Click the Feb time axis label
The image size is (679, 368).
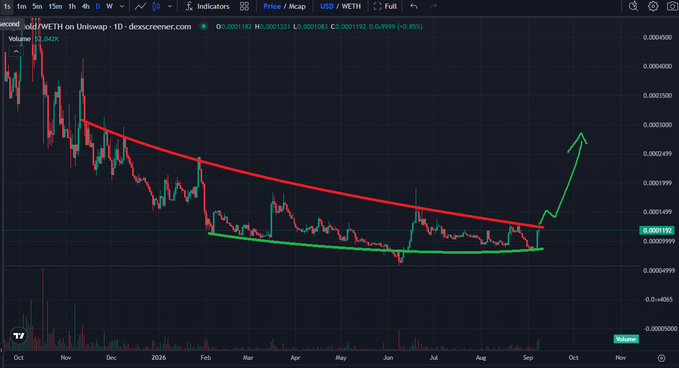point(206,358)
